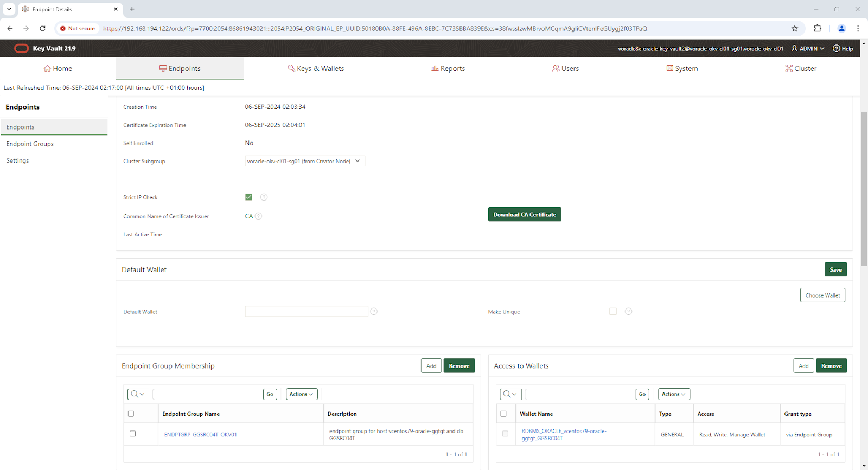The height and width of the screenshot is (470, 868).
Task: Click the Choose Wallet button
Action: point(822,295)
